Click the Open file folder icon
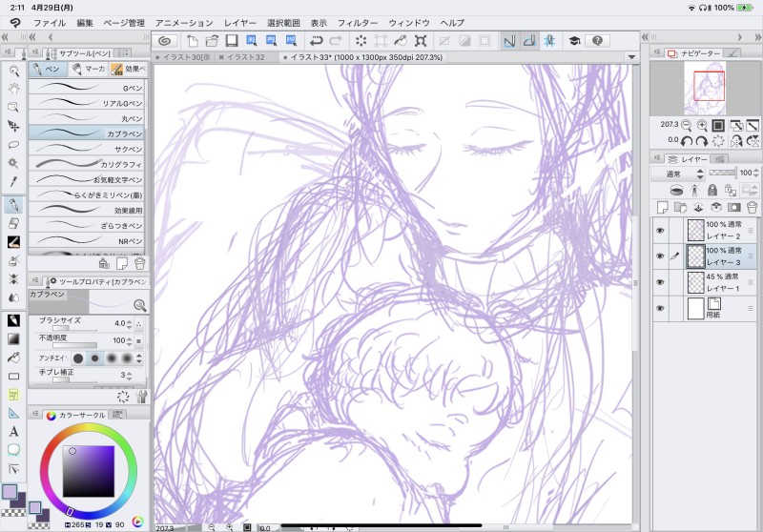 tap(212, 41)
